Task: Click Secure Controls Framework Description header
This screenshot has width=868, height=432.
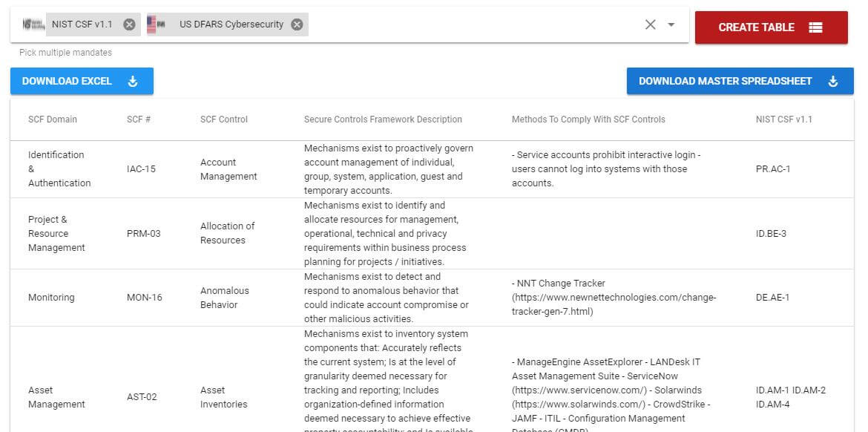Action: 383,120
